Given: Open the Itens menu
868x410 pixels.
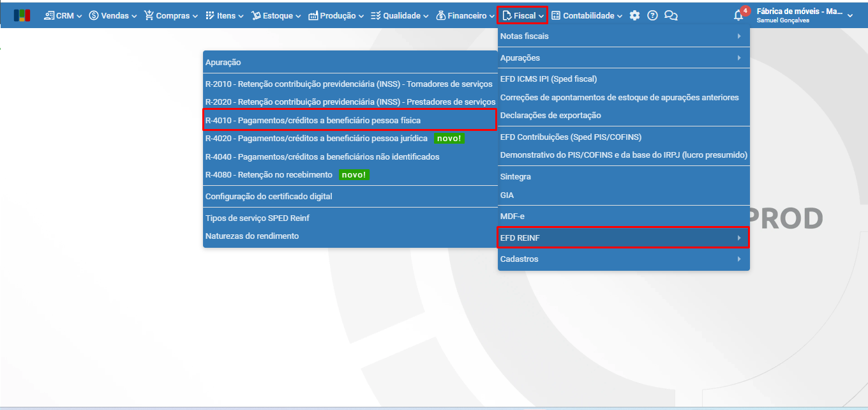Looking at the screenshot, I should tap(225, 15).
